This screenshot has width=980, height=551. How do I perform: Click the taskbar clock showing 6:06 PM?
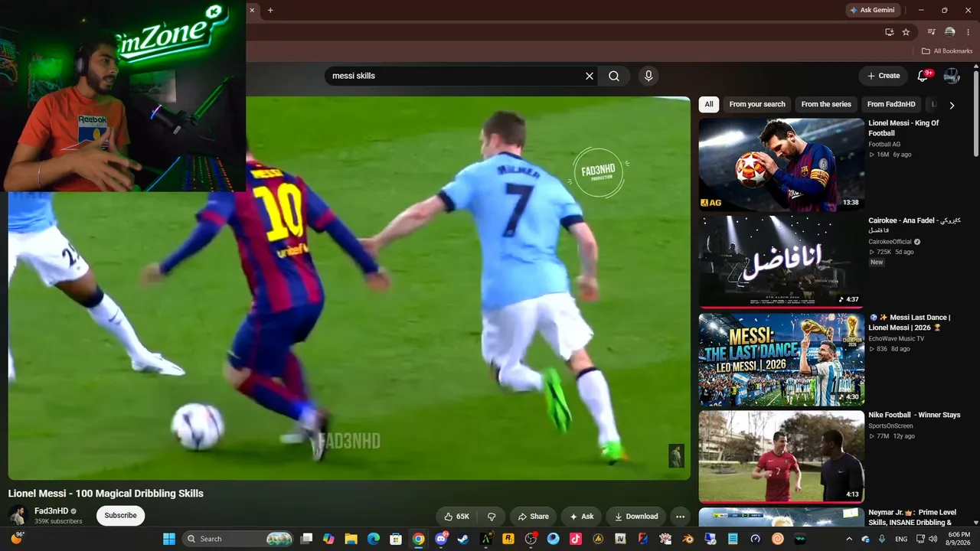[959, 539]
